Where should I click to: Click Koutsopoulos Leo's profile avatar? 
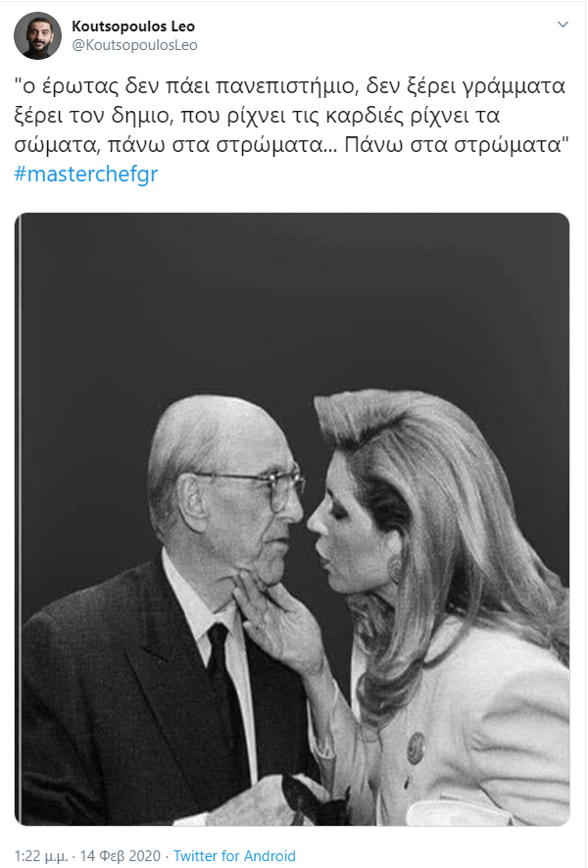[37, 35]
